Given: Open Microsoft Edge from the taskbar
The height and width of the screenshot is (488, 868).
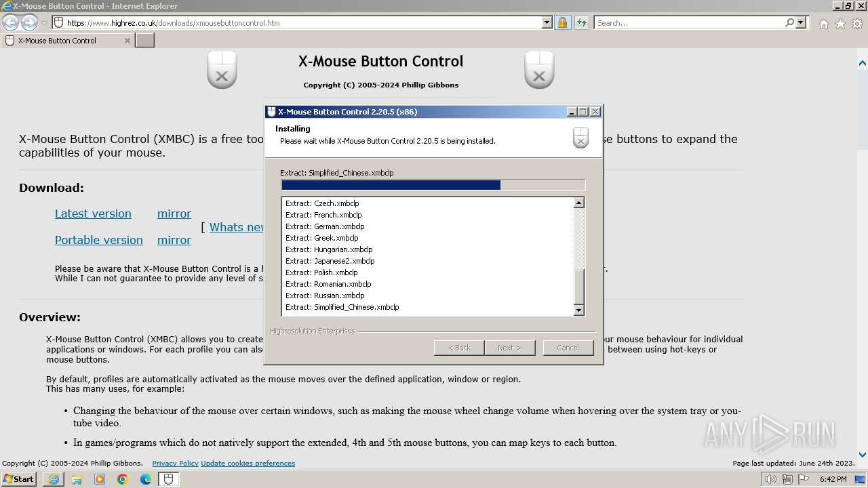Looking at the screenshot, I should click(146, 479).
